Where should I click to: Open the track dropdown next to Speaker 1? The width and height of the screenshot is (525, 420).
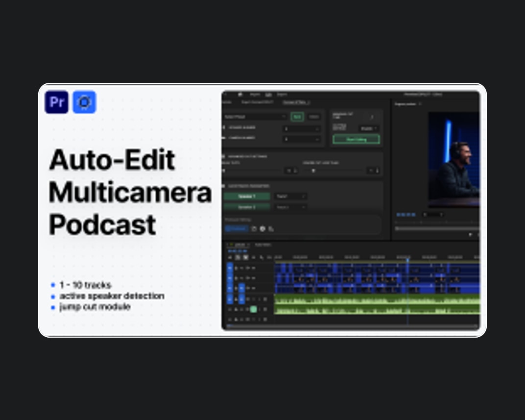click(x=290, y=196)
